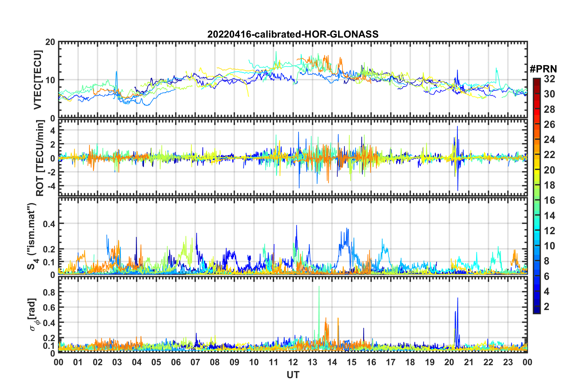Click the colorbar tick label 26
The height and width of the screenshot is (392, 586).
[x=549, y=125]
